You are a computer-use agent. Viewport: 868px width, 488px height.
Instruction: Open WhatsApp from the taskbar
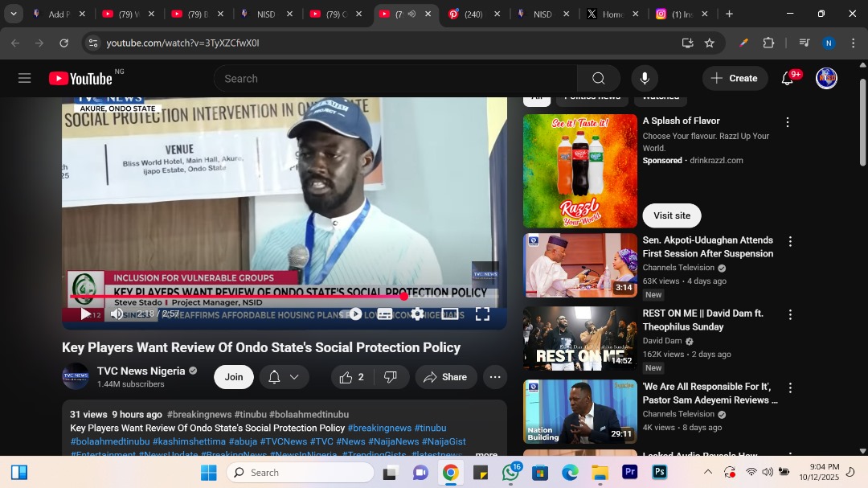click(x=510, y=473)
